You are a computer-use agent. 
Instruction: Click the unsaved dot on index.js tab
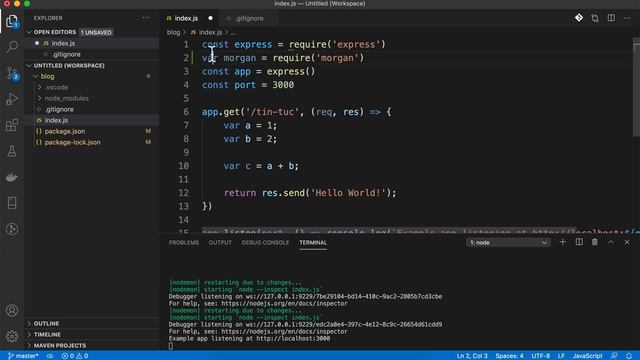[210, 18]
